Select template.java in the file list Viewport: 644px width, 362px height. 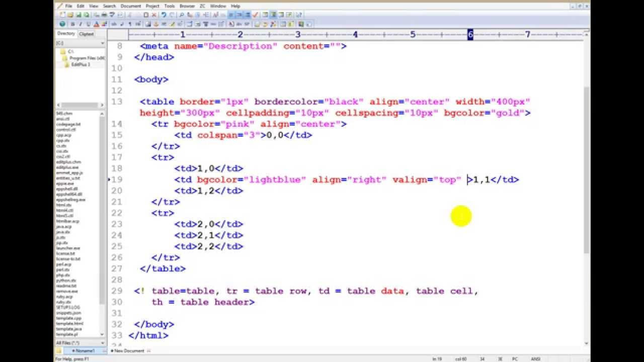click(x=69, y=329)
